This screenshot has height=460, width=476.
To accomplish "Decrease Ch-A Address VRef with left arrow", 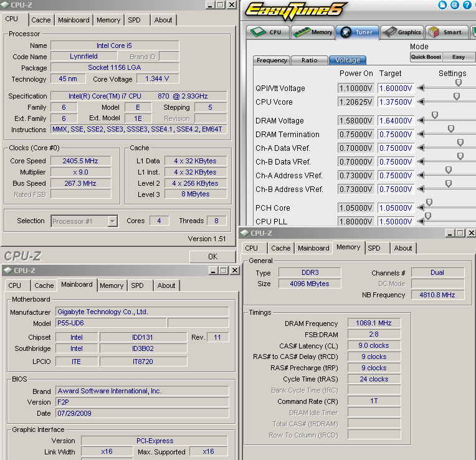I will pyautogui.click(x=421, y=176).
